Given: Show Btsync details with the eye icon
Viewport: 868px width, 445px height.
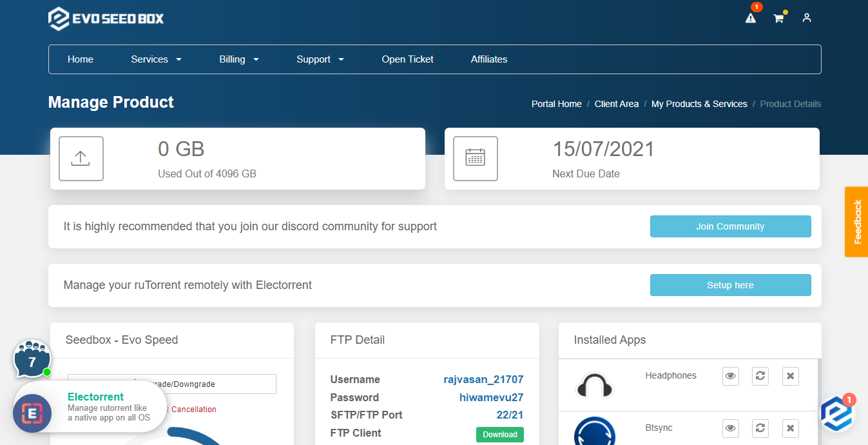Looking at the screenshot, I should pos(730,428).
